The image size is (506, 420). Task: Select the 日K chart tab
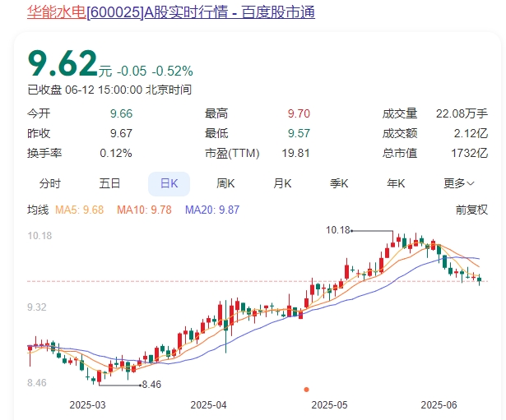pos(169,183)
